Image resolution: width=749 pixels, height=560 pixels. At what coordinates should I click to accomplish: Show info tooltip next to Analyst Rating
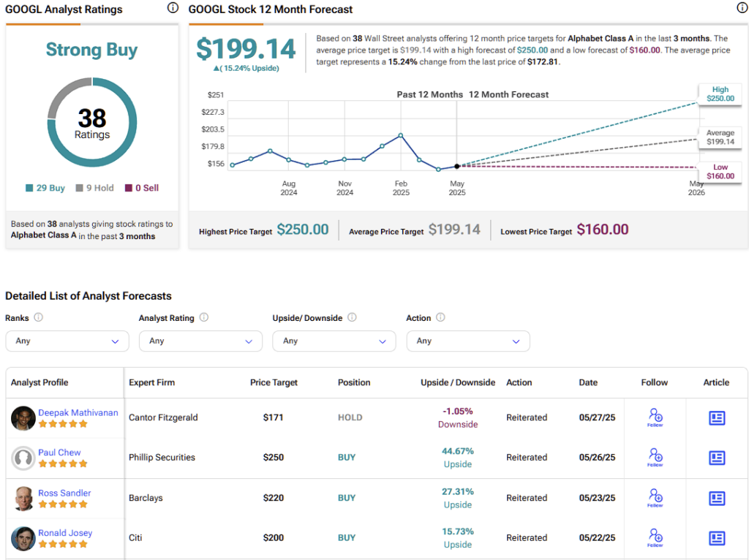pyautogui.click(x=204, y=317)
